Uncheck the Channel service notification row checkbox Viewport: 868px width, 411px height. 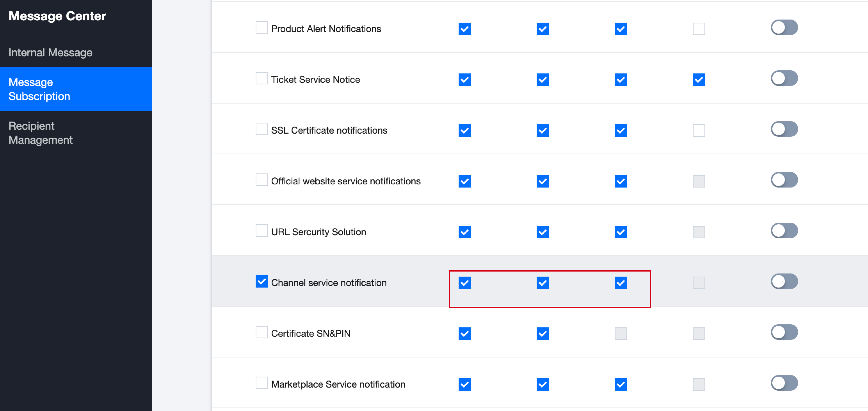tap(261, 281)
